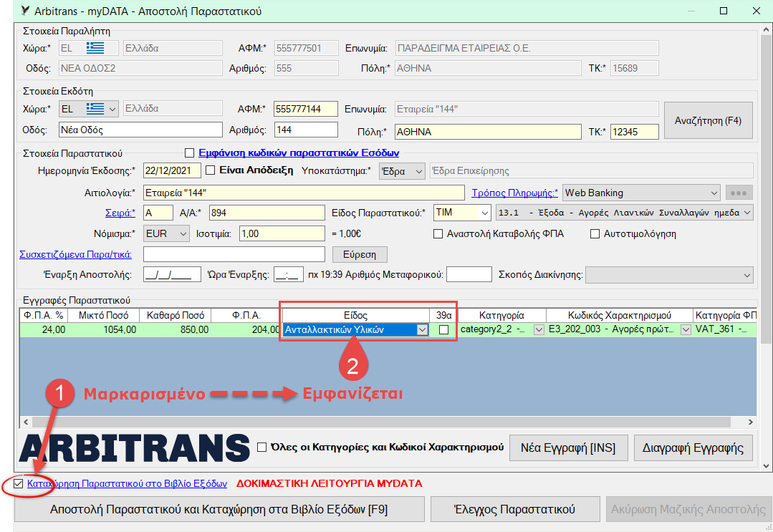This screenshot has width=773, height=532.
Task: Click the Αιτιολογία field 'Εταιρεία "144"'
Action: [x=304, y=193]
